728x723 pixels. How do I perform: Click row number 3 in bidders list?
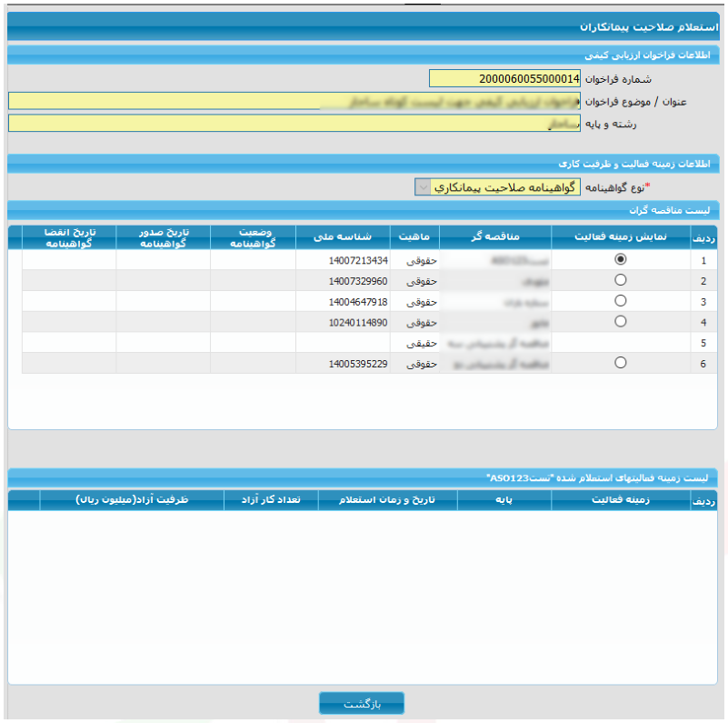(x=703, y=302)
